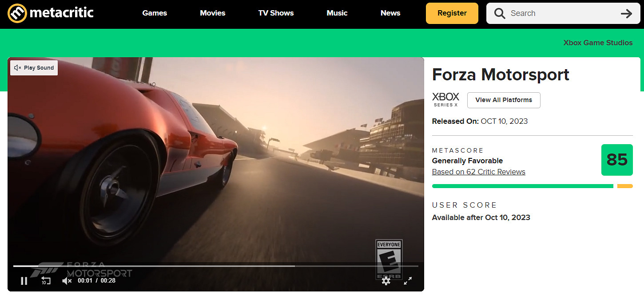Click the yellow Register button
644x295 pixels.
click(x=452, y=13)
